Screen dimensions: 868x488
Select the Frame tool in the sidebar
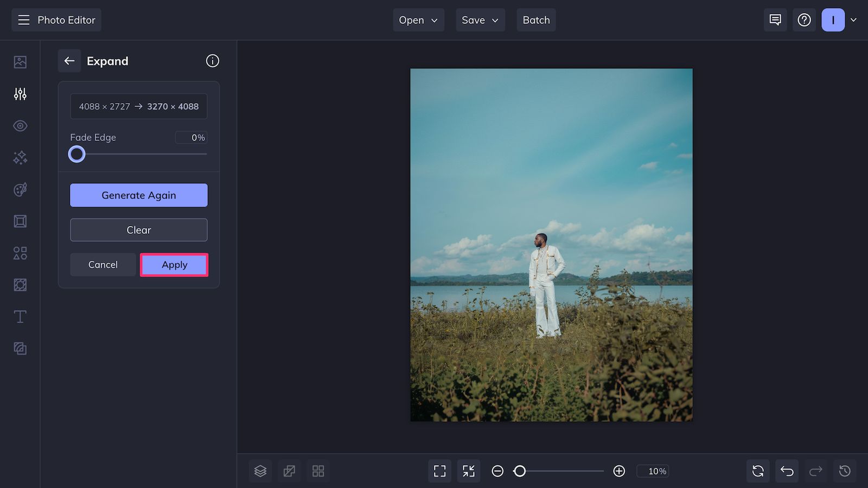point(20,221)
